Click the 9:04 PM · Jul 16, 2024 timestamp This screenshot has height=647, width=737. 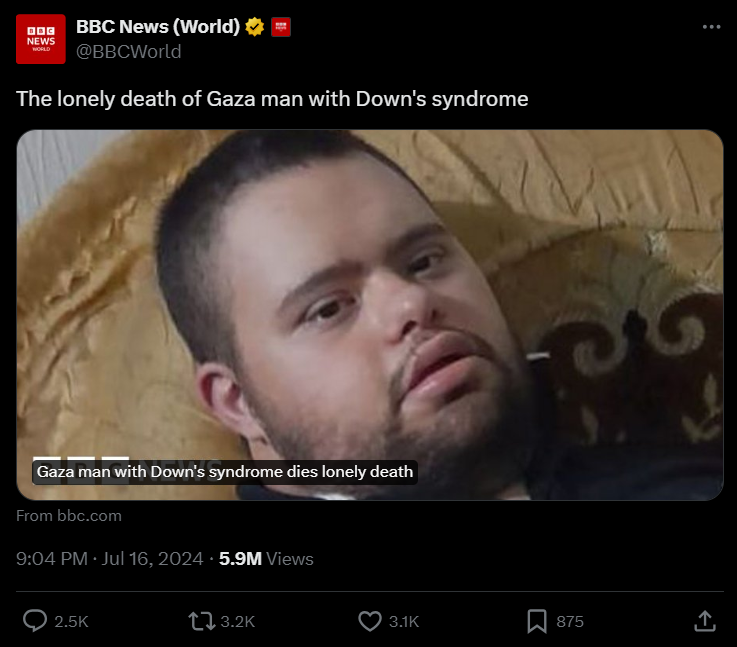point(110,559)
